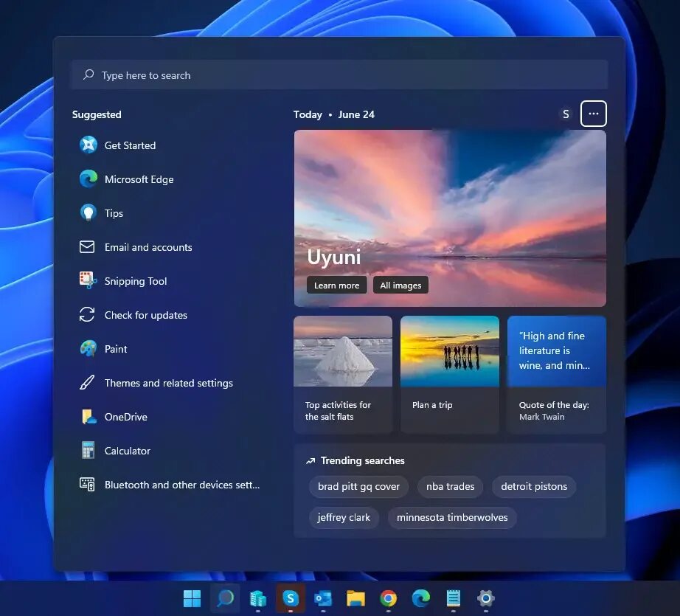This screenshot has width=680, height=616.
Task: Open Bluetooth and other devices settings
Action: pos(181,485)
